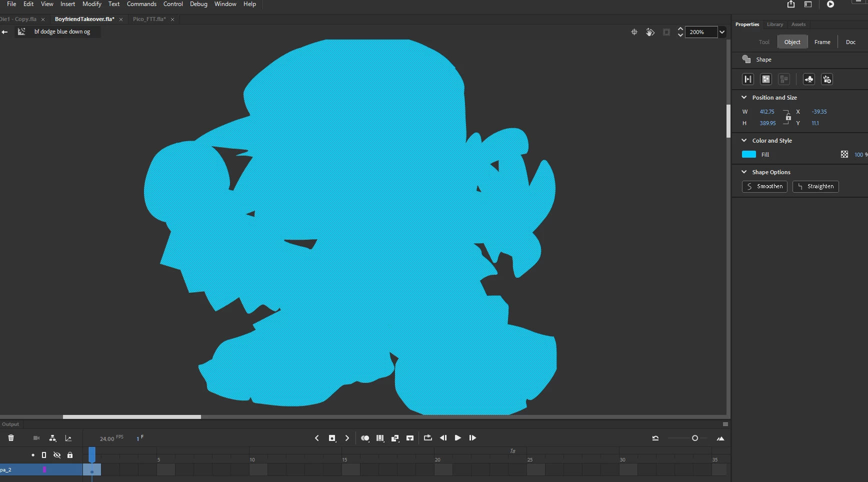
Task: Click the Shape object type icon
Action: tap(746, 59)
